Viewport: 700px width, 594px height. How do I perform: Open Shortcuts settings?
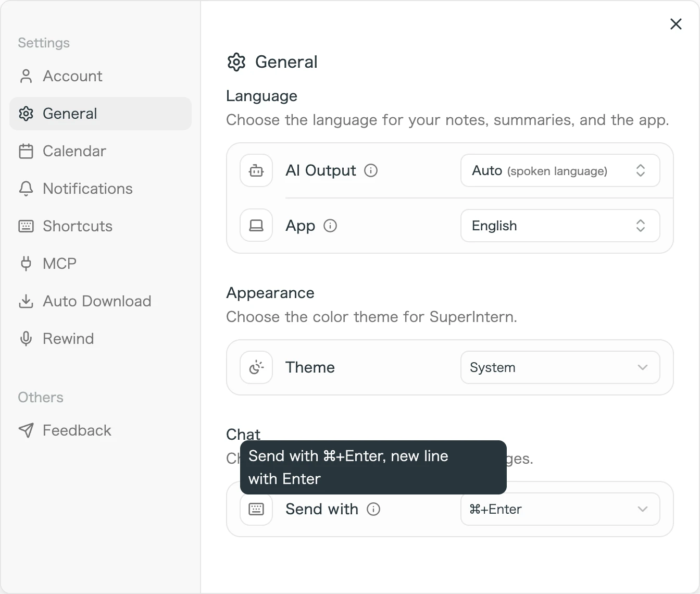[101, 226]
